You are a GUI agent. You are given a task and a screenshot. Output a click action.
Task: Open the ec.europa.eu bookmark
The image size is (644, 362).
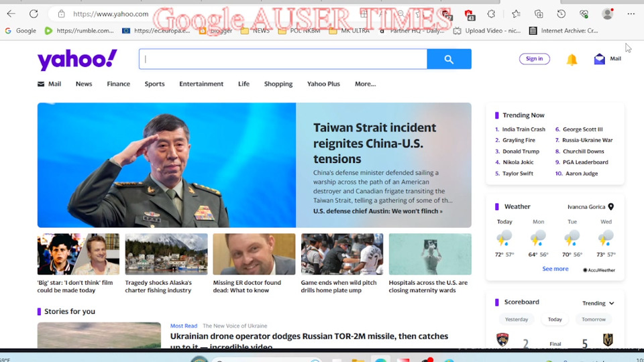coord(156,31)
